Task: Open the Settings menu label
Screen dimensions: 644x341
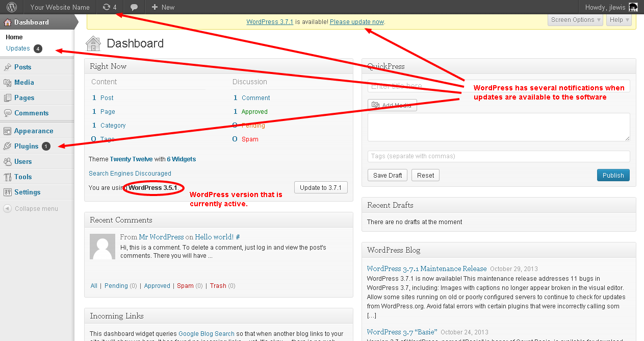Action: tap(28, 192)
